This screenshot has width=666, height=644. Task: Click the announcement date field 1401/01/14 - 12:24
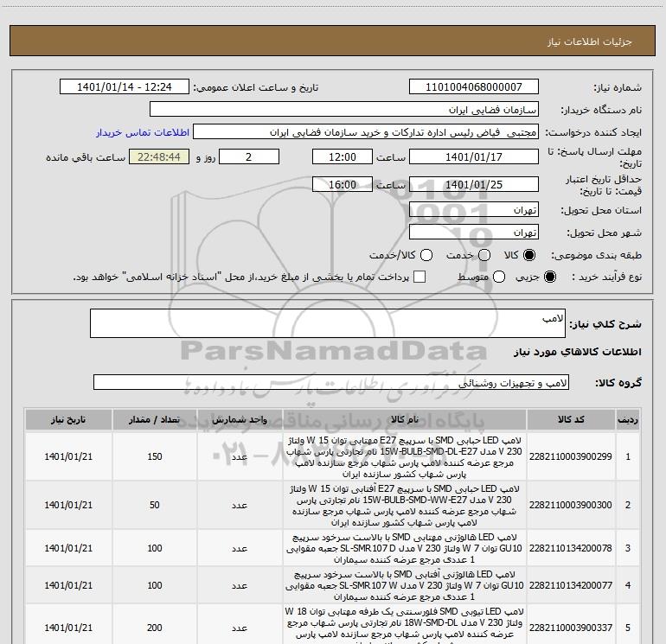click(x=125, y=87)
